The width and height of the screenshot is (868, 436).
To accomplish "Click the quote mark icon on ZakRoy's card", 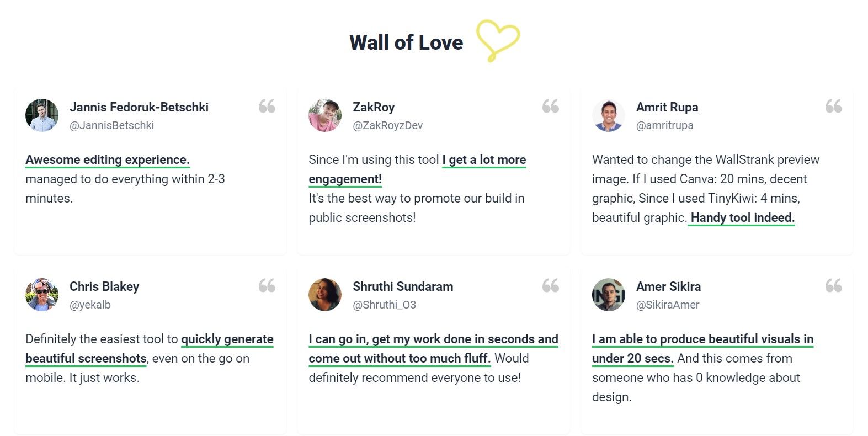I will coord(551,106).
